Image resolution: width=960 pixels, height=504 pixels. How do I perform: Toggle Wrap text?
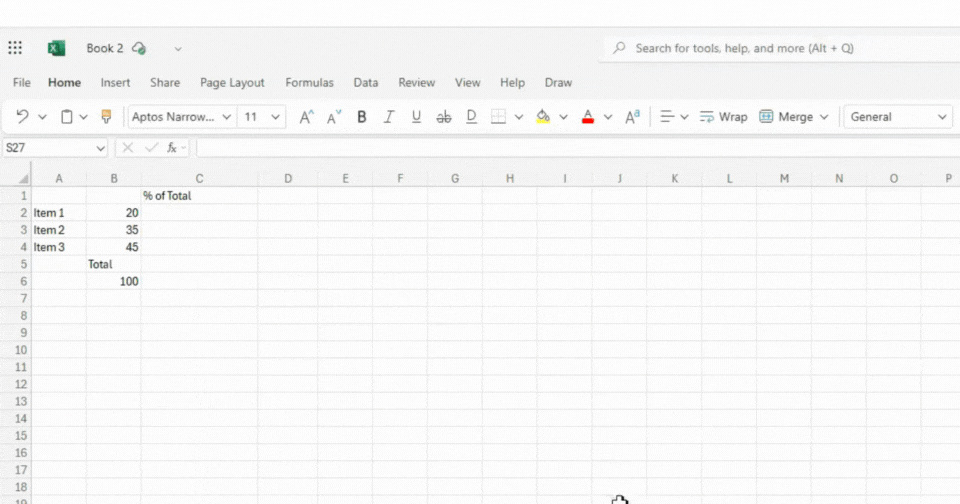723,116
